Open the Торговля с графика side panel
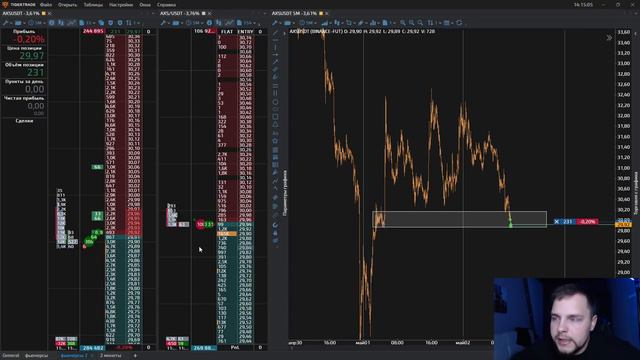Viewport: 640px width, 360px height. [636, 193]
